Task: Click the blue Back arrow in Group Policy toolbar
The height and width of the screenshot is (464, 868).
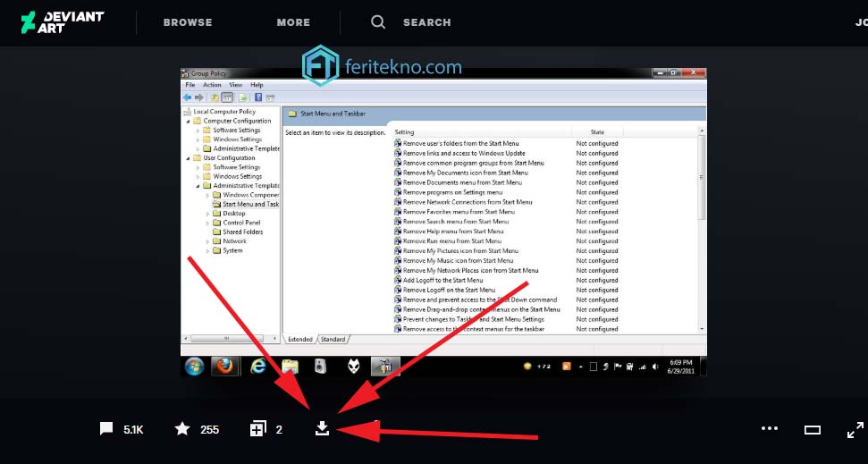Action: (x=188, y=97)
